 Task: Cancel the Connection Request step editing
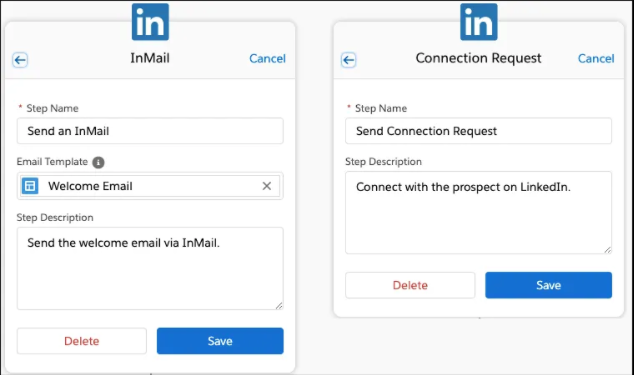[x=596, y=59]
